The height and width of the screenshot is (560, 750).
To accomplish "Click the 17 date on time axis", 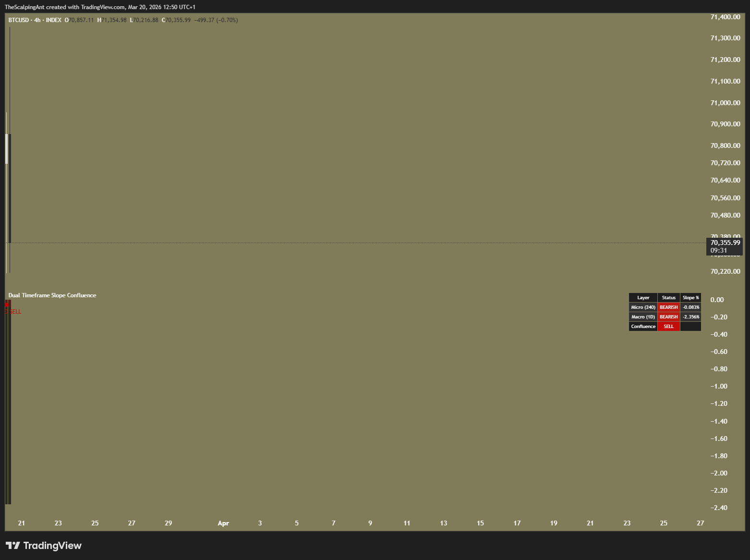I will pyautogui.click(x=517, y=523).
